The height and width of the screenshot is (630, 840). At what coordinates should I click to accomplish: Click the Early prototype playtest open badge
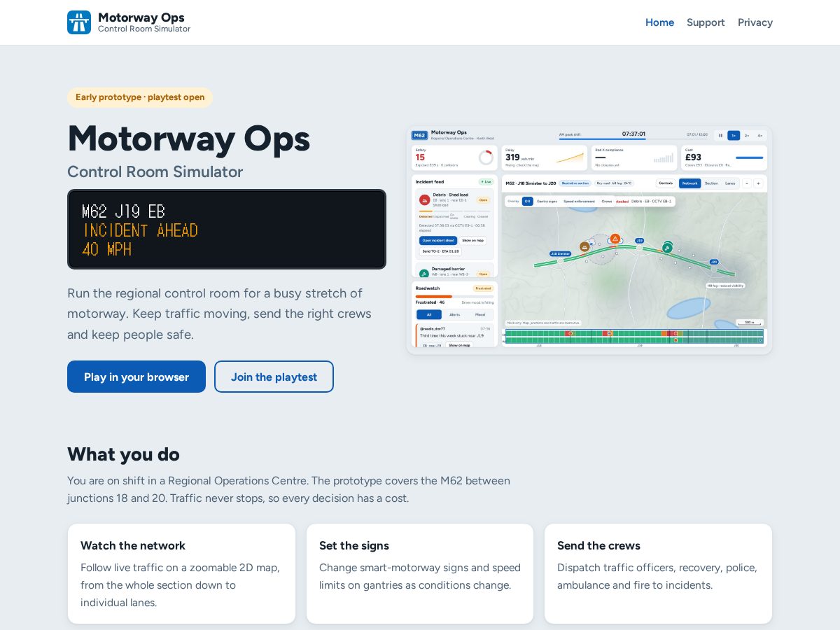140,97
